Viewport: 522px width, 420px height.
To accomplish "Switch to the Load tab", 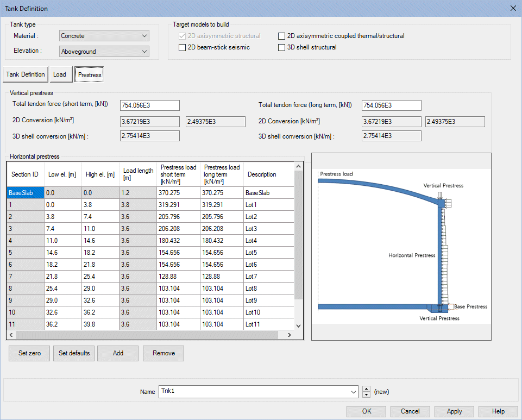I will [x=60, y=74].
